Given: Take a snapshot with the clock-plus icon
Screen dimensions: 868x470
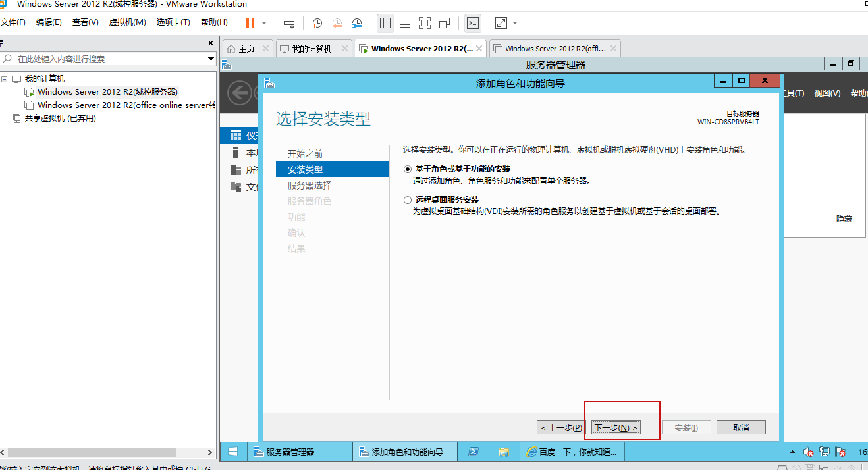Looking at the screenshot, I should point(317,23).
